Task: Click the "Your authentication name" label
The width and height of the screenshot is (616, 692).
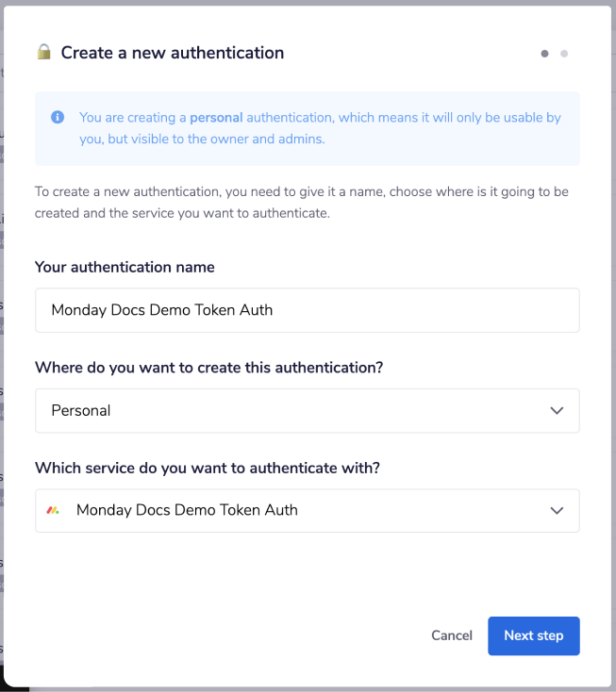Action: coord(125,267)
